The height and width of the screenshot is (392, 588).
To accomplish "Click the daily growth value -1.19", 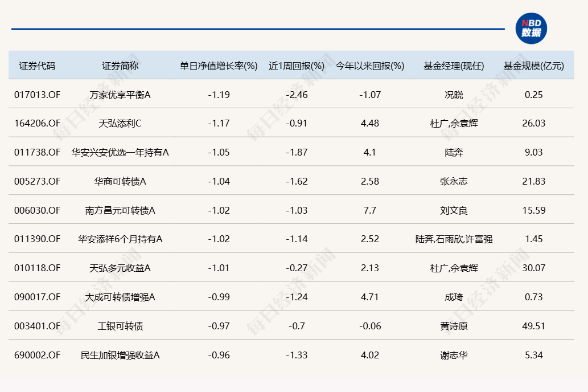I will coord(219,95).
